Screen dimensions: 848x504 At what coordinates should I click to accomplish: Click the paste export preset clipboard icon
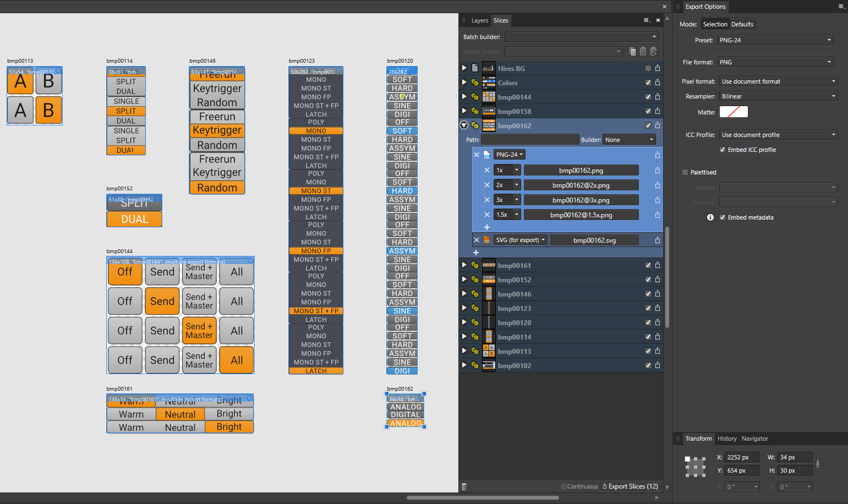tap(643, 52)
